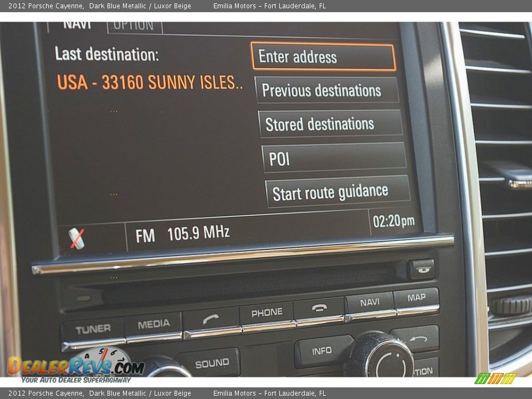
Task: Open the OPTION tab on screen
Action: (x=134, y=26)
